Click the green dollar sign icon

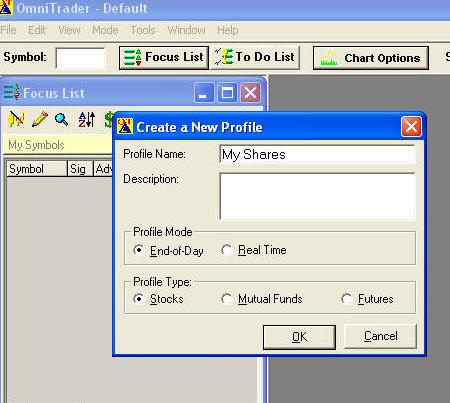pyautogui.click(x=108, y=119)
